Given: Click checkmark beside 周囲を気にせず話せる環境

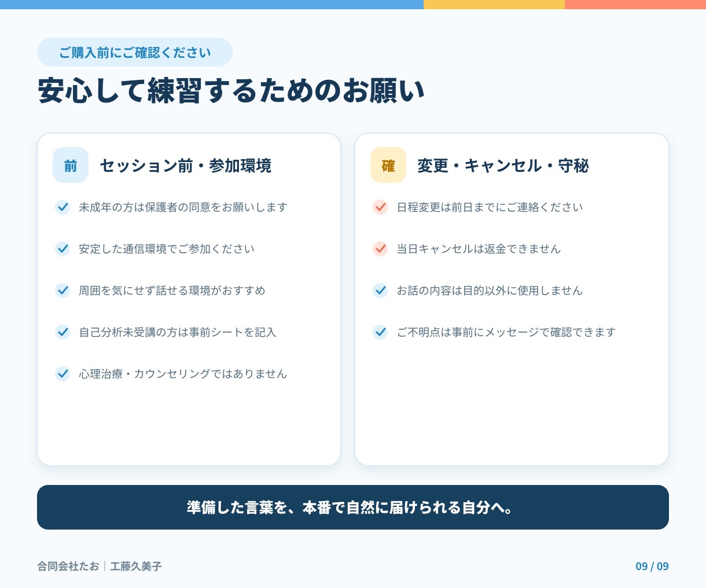Looking at the screenshot, I should pos(62,290).
